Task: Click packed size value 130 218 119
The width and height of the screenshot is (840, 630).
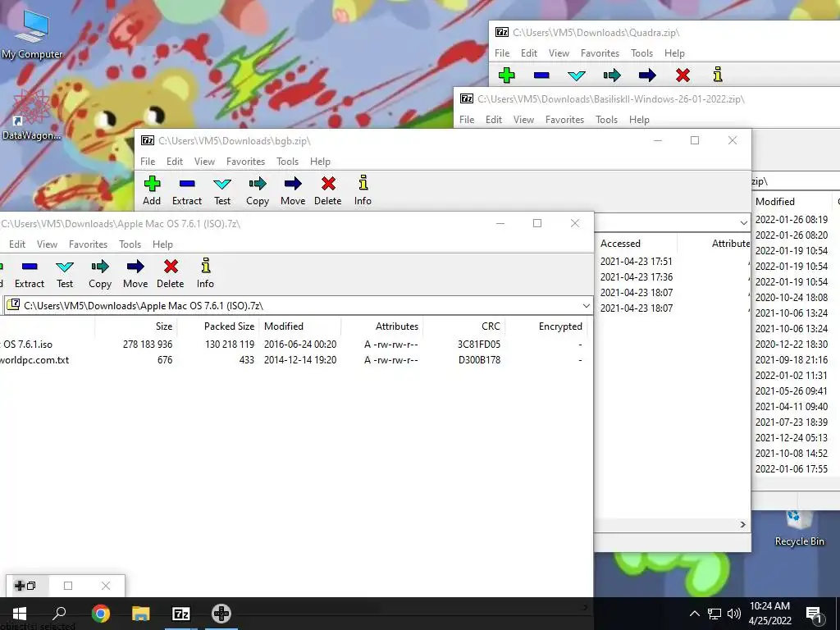Action: [230, 345]
